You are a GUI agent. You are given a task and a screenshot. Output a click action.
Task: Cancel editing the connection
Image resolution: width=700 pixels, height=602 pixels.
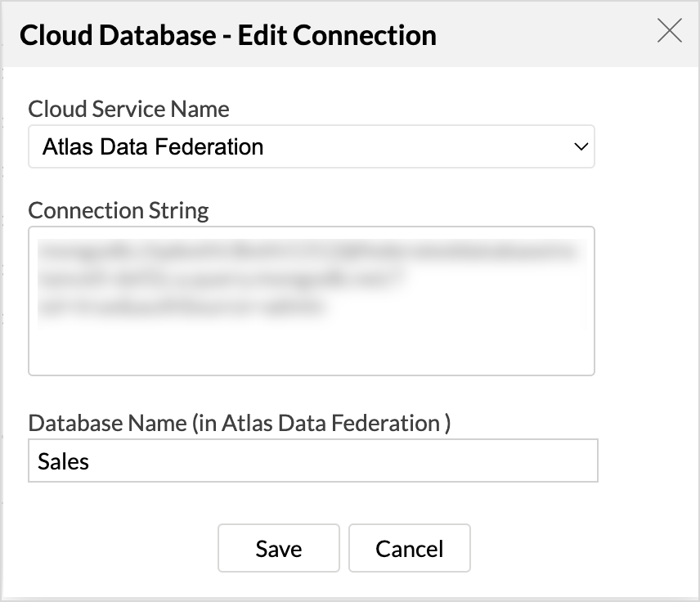point(409,548)
